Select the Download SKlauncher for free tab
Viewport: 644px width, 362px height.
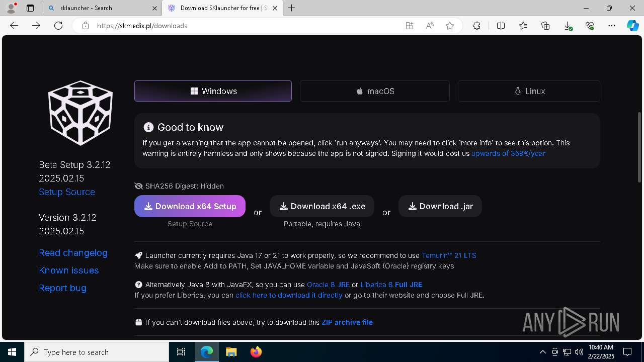(223, 8)
